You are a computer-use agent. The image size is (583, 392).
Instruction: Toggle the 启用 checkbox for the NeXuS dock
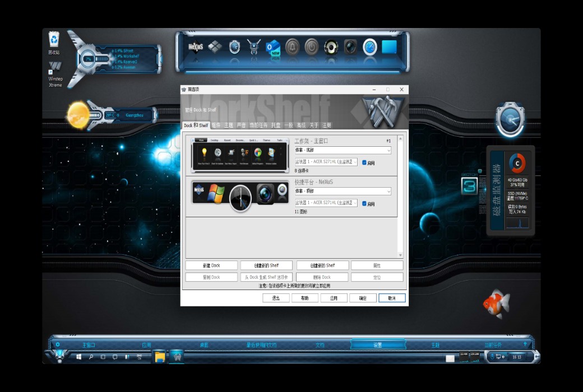click(364, 204)
